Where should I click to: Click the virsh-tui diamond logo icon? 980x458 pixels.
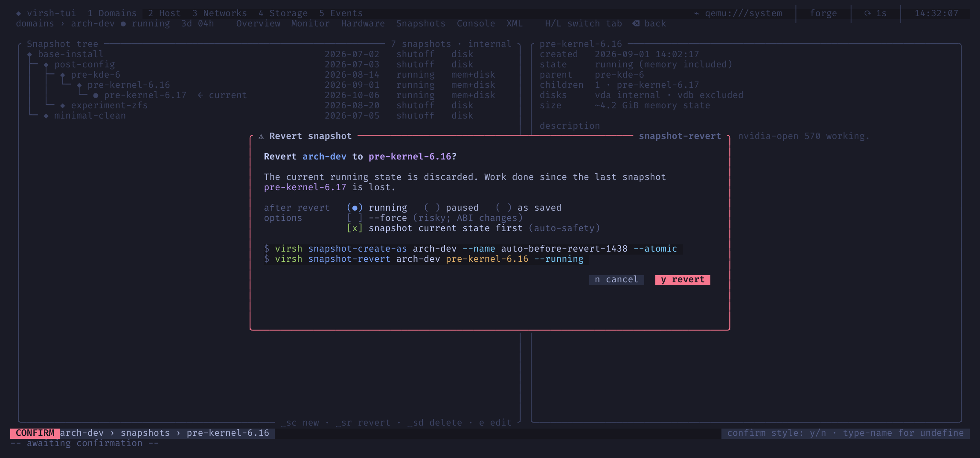(x=18, y=13)
